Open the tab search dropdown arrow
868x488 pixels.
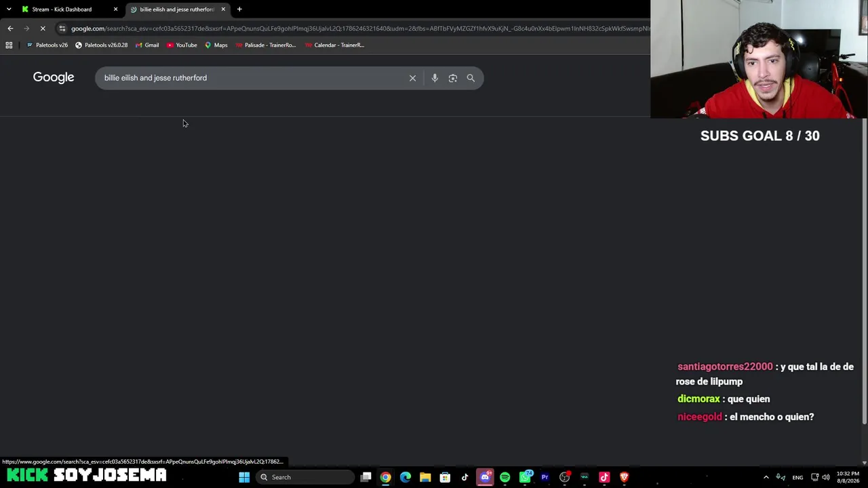pyautogui.click(x=9, y=9)
